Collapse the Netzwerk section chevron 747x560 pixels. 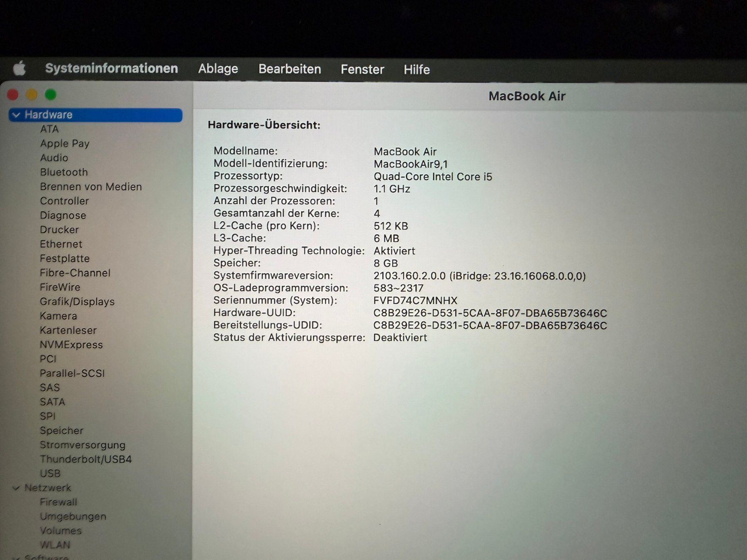click(x=16, y=488)
